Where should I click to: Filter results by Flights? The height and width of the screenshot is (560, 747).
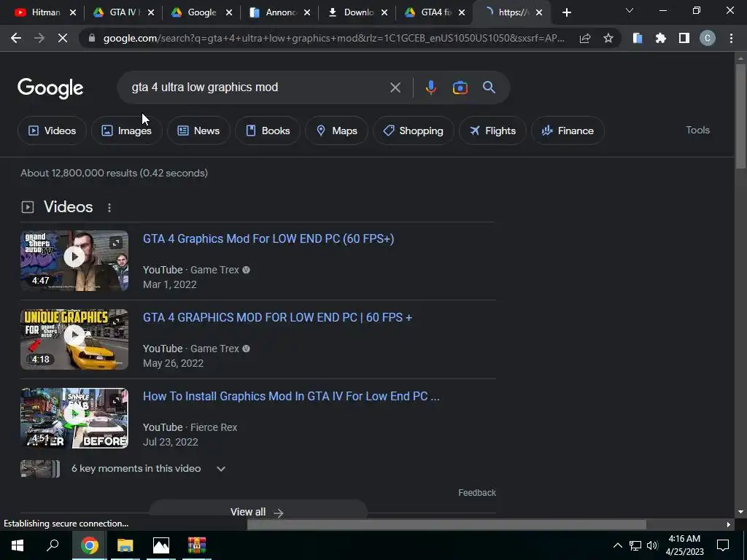click(x=492, y=131)
